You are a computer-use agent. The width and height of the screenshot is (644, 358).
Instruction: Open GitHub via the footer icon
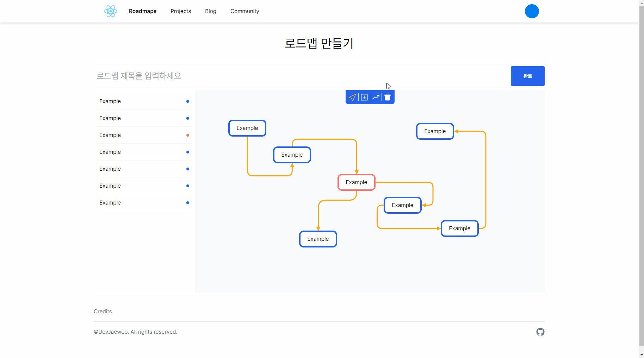(540, 332)
